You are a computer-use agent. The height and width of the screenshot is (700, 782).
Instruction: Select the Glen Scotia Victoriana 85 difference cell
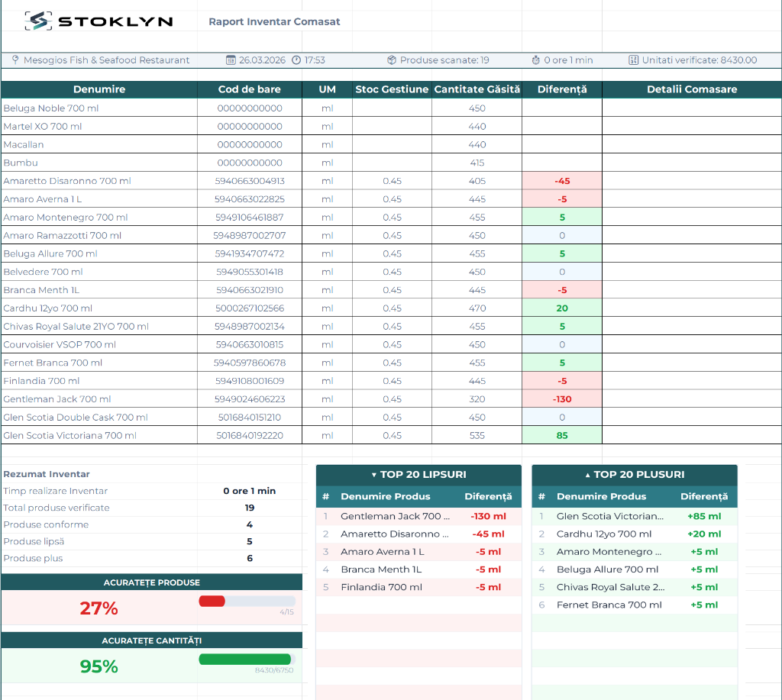click(x=562, y=435)
